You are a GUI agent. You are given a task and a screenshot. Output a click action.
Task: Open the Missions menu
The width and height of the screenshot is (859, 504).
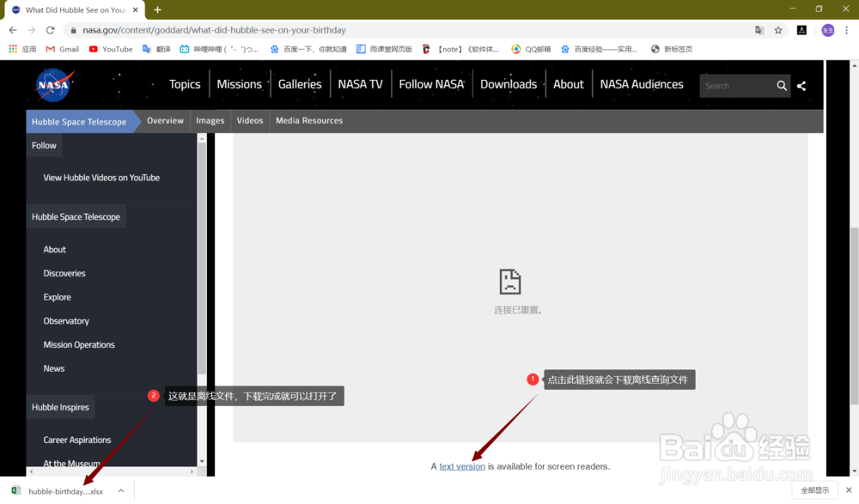(x=240, y=84)
